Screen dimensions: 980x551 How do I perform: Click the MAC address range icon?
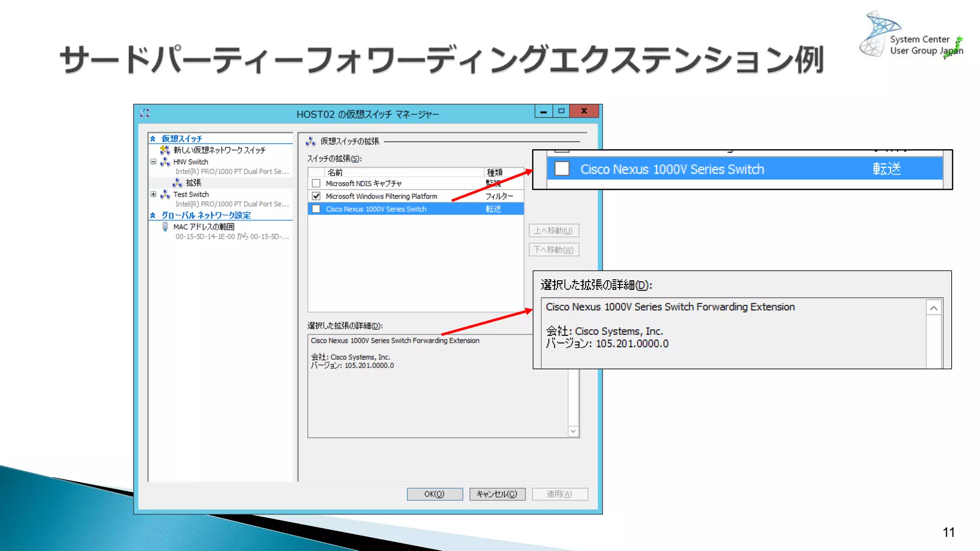click(165, 227)
